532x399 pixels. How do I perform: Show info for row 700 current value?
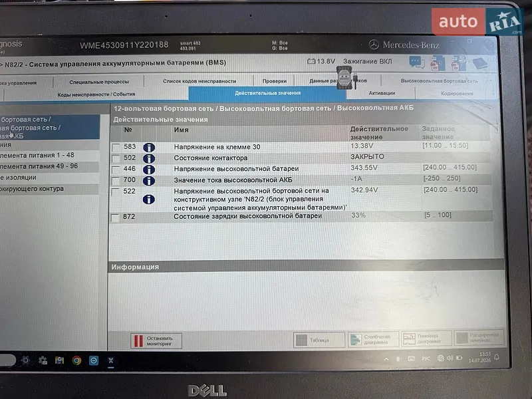[149, 181]
